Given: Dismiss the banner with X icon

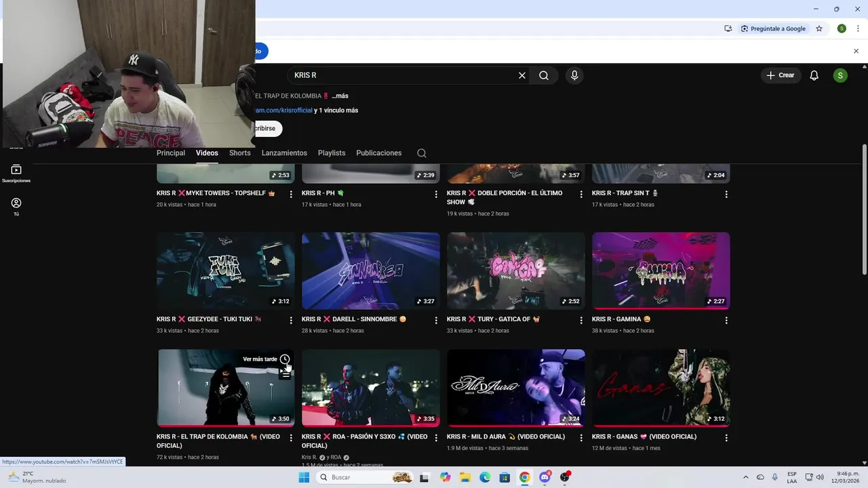Looking at the screenshot, I should (x=856, y=51).
